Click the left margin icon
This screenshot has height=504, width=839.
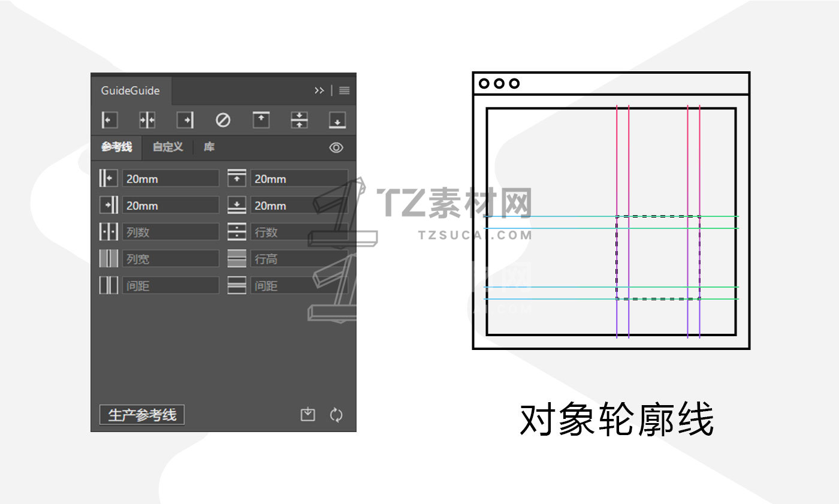[x=108, y=178]
